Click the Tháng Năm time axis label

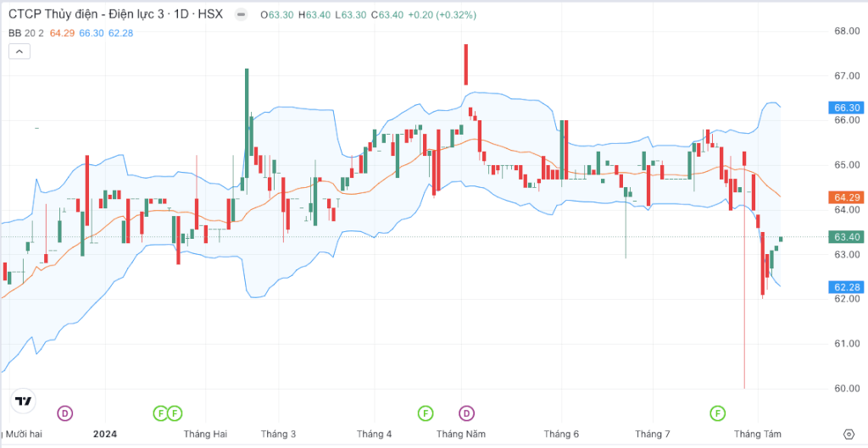pyautogui.click(x=461, y=434)
